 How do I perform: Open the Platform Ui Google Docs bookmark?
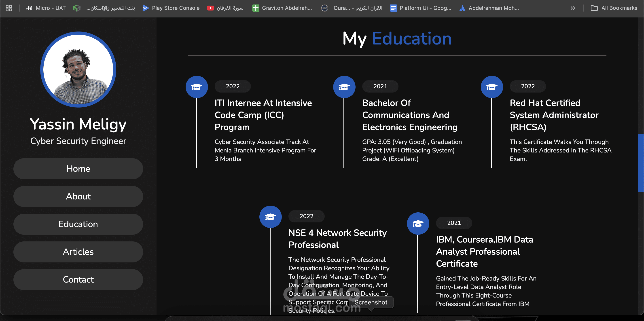[x=420, y=8]
